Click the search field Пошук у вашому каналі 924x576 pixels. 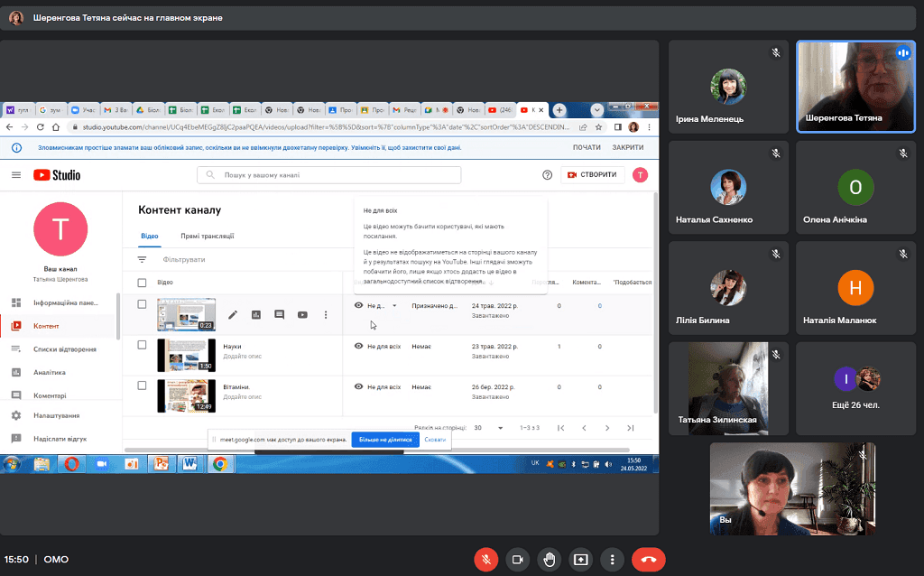[x=328, y=175]
